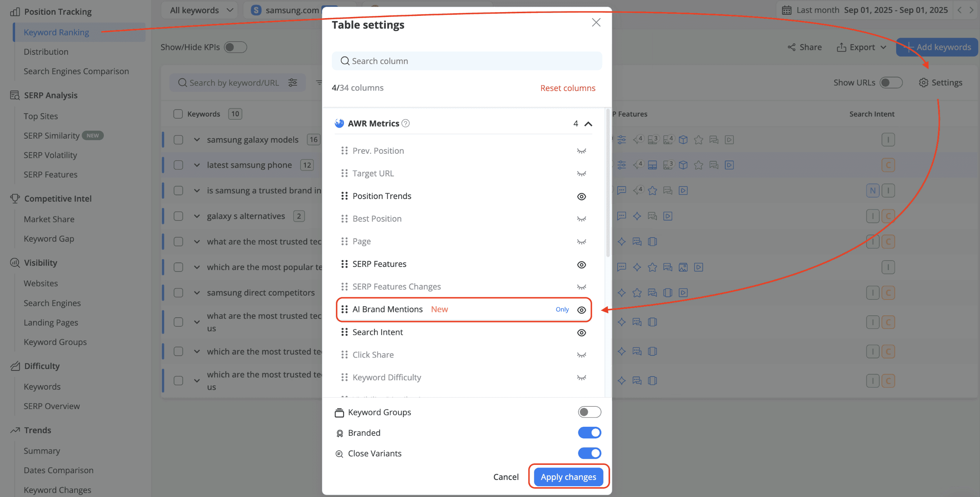Show the Target URL column via its eye icon
This screenshot has height=497, width=980.
coord(581,173)
